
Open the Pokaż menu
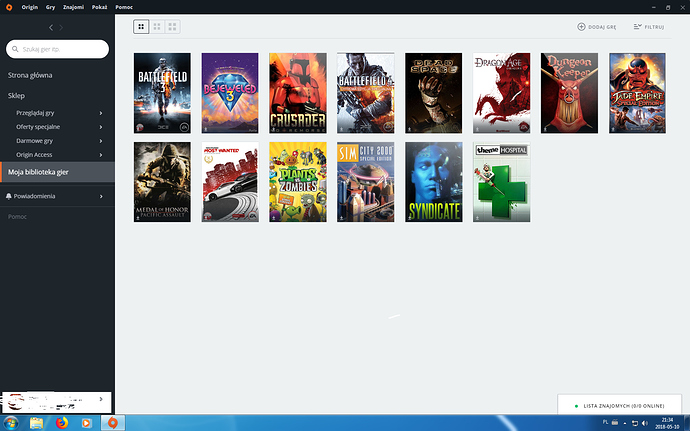pos(99,7)
